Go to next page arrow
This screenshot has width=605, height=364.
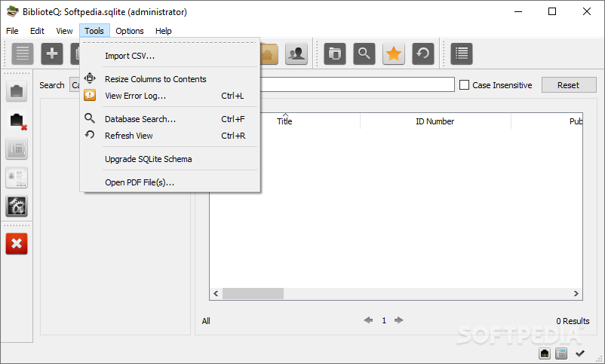(x=399, y=320)
